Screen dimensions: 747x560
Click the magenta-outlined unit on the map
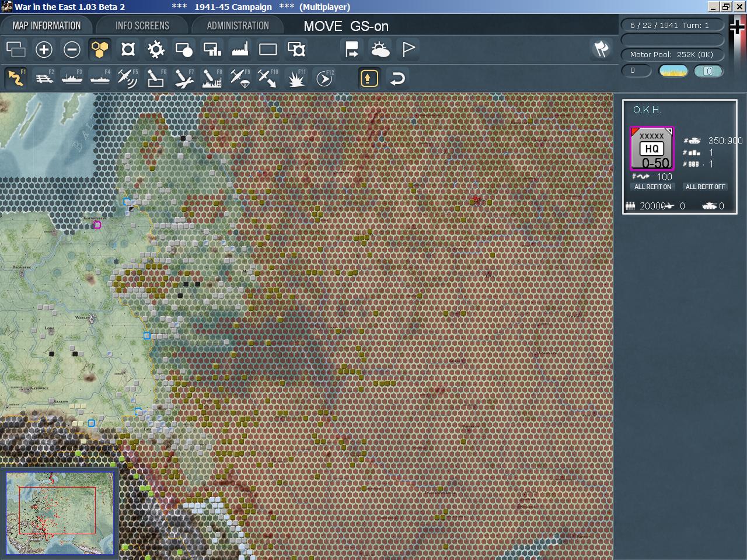[97, 225]
